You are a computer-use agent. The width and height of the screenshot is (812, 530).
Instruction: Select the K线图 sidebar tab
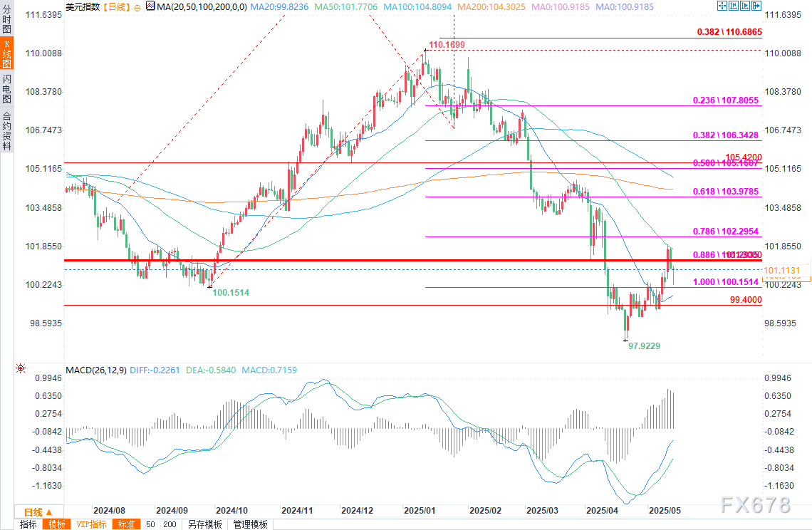tap(6, 53)
